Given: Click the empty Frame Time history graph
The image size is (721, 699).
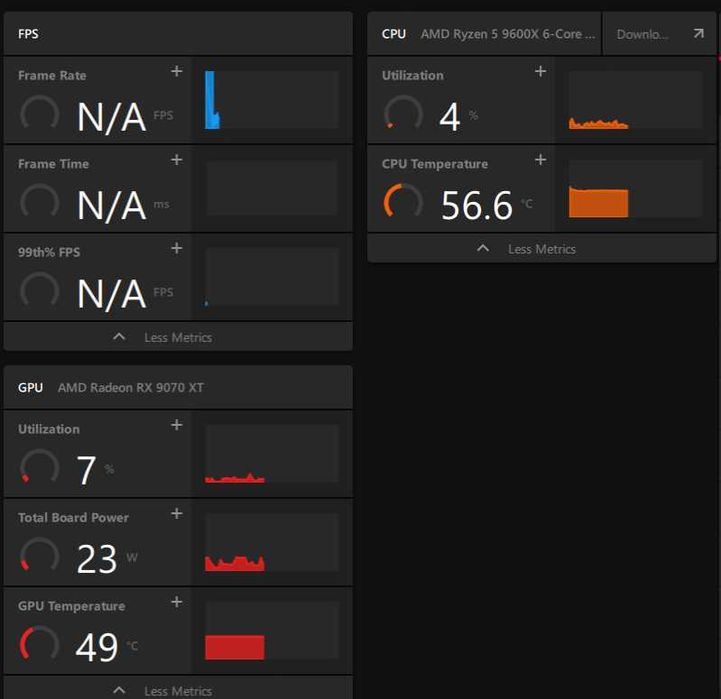Looking at the screenshot, I should point(272,188).
